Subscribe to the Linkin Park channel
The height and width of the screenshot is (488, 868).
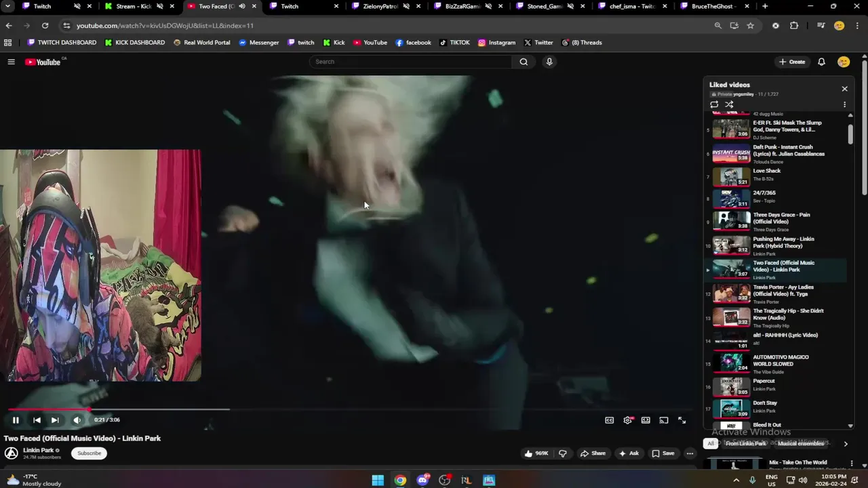tap(89, 453)
